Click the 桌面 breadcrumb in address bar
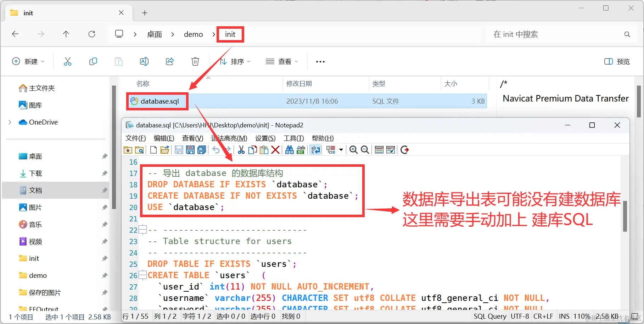644x324 pixels. (x=155, y=34)
